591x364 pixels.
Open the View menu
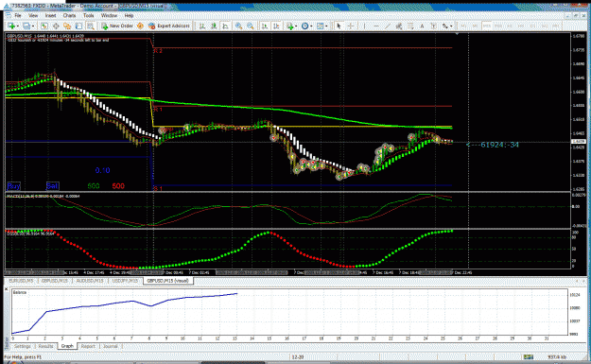tap(33, 15)
